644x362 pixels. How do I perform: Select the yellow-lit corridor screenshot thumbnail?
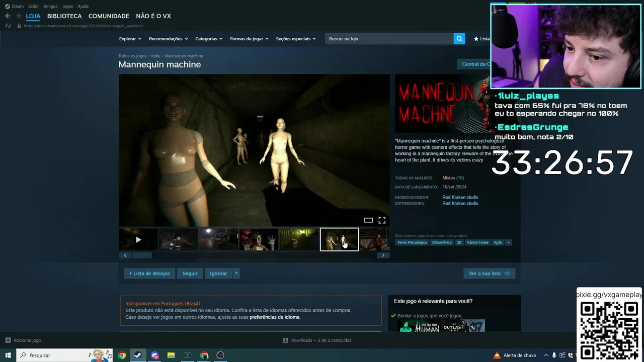click(299, 239)
